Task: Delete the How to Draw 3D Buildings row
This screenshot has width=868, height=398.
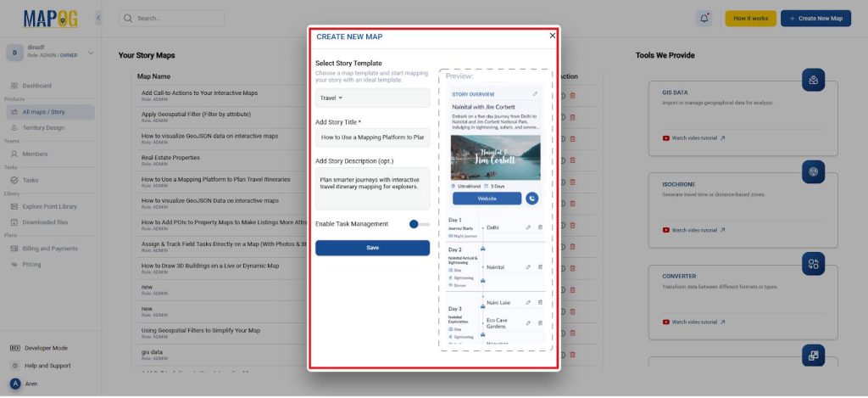Action: (572, 268)
